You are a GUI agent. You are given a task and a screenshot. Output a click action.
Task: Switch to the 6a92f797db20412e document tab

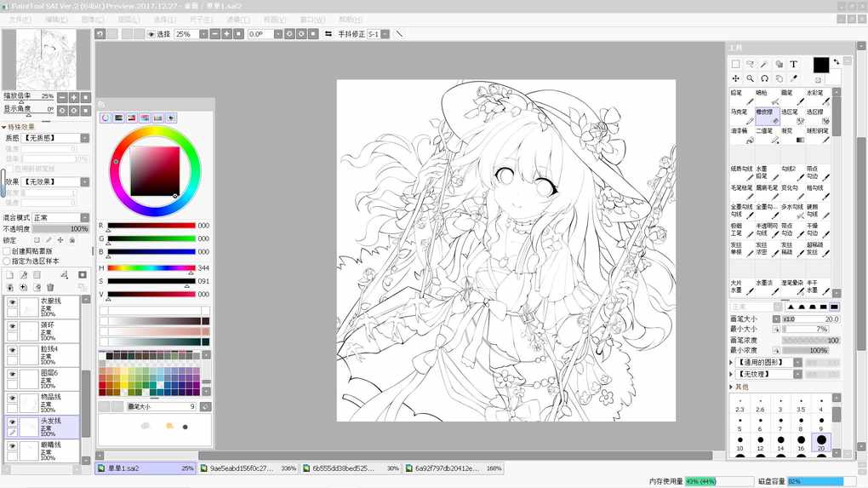click(x=454, y=468)
